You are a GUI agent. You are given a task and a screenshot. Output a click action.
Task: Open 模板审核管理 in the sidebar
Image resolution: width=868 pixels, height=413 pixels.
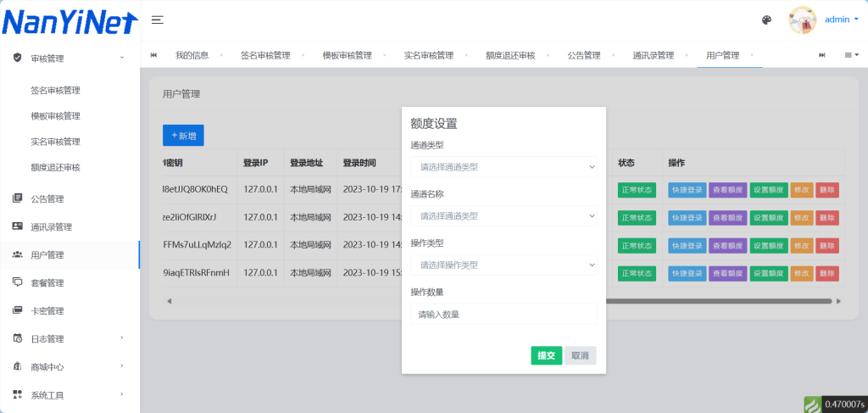point(55,116)
